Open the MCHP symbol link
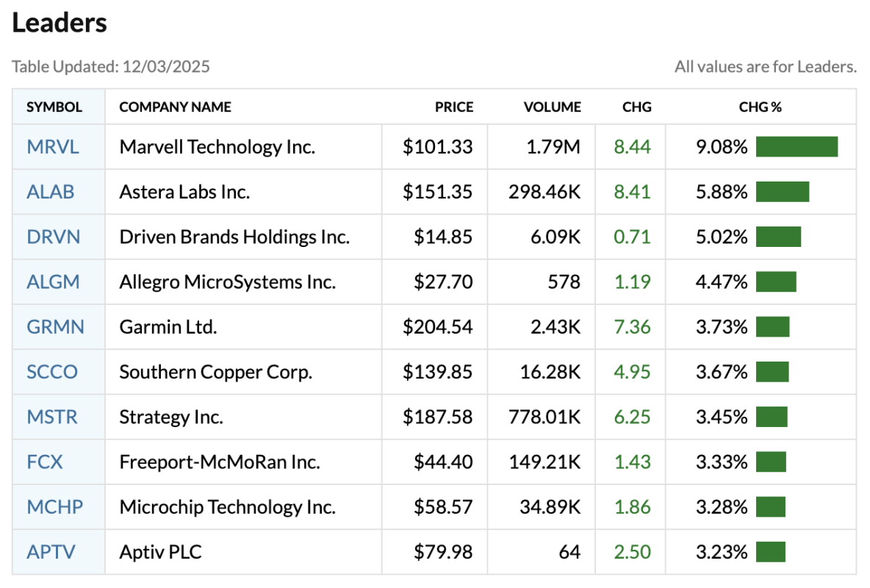The height and width of the screenshot is (588, 870). coord(54,507)
